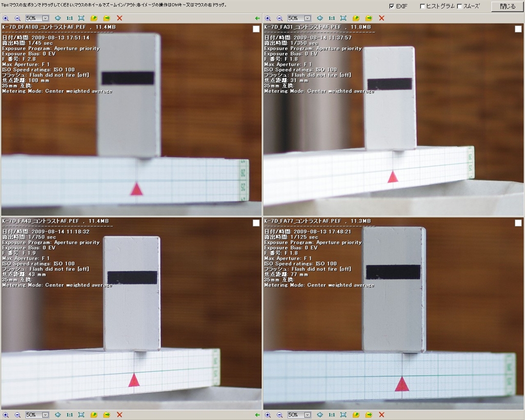Click EXIF date text 2009-08-13 17:48:21
The image size is (525, 420).
tap(323, 232)
